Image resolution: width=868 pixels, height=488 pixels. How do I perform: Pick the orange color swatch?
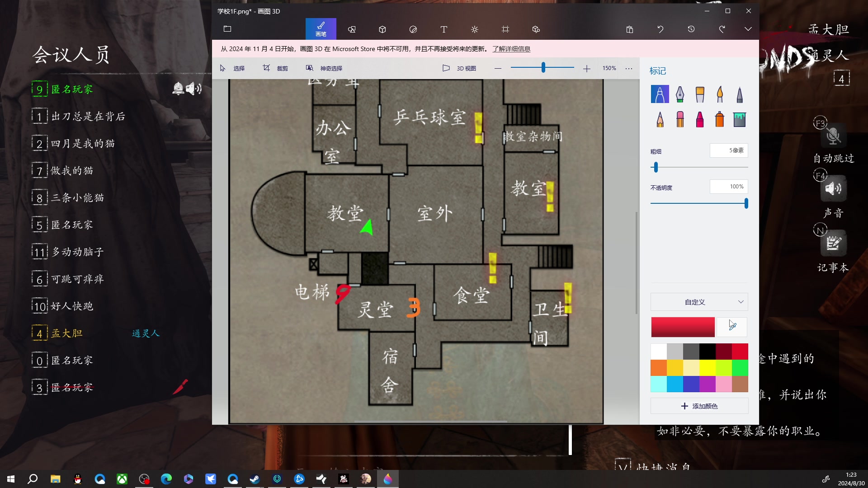[x=659, y=368]
